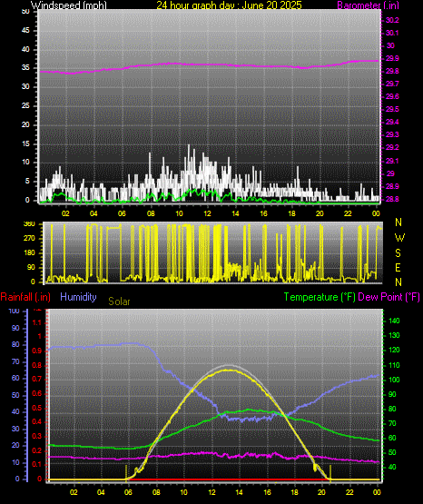The height and width of the screenshot is (504, 423).
Task: Click the 29.9 barometer scale value
Action: point(392,58)
